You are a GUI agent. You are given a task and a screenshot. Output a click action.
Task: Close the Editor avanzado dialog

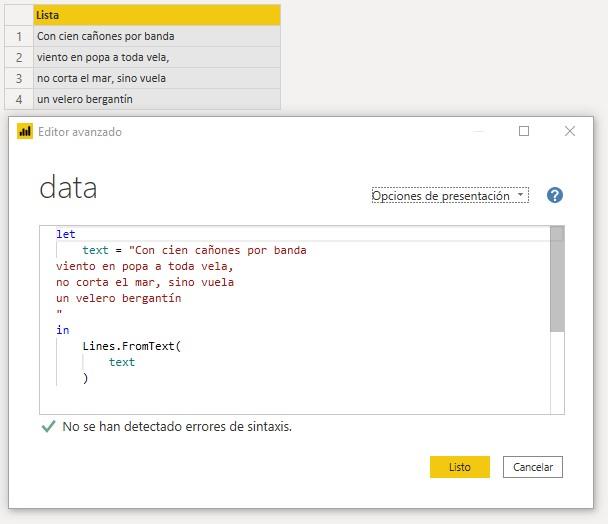click(570, 131)
